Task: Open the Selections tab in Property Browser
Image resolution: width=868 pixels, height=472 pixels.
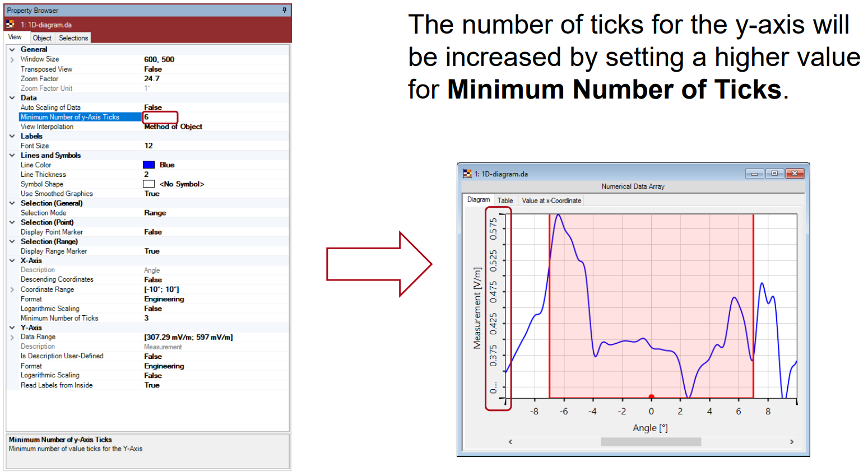Action: click(x=73, y=38)
